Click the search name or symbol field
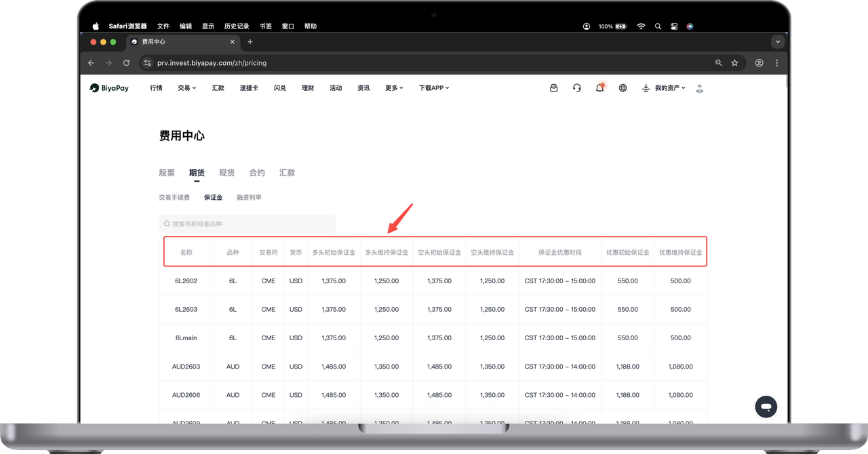Viewport: 868px width, 454px height. pos(248,224)
